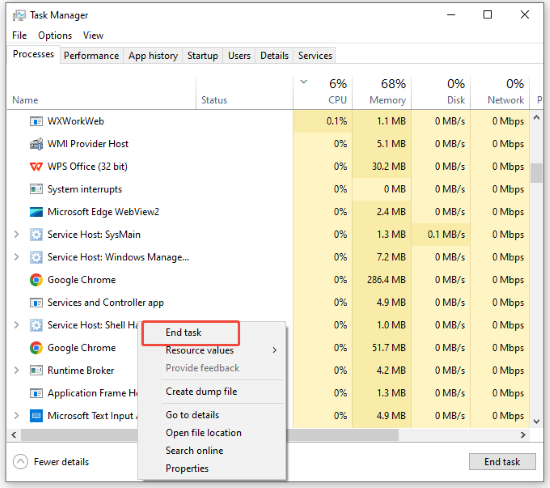Image resolution: width=550 pixels, height=488 pixels.
Task: Click the 30.2 MB memory cell
Action: [x=382, y=166]
